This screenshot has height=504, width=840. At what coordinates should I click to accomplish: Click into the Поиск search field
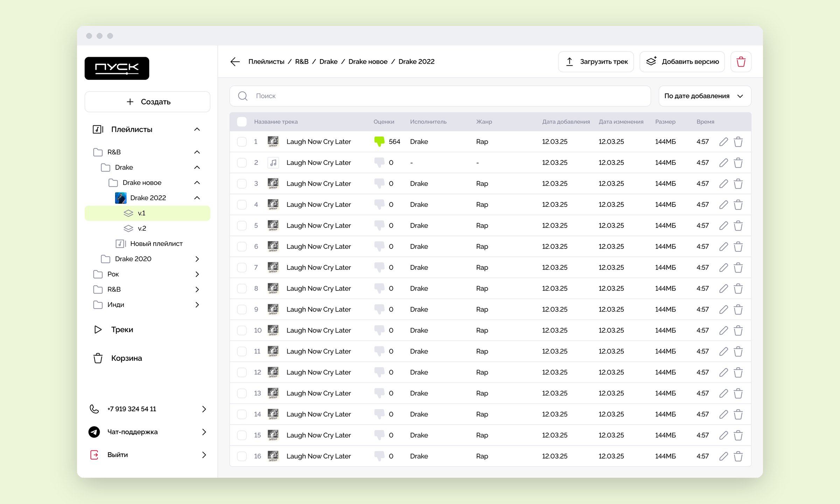coord(440,96)
